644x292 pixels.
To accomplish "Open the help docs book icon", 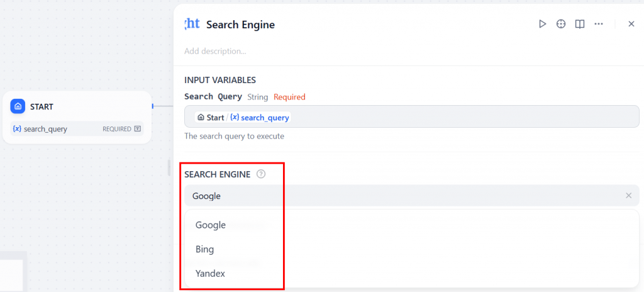I will (x=580, y=24).
